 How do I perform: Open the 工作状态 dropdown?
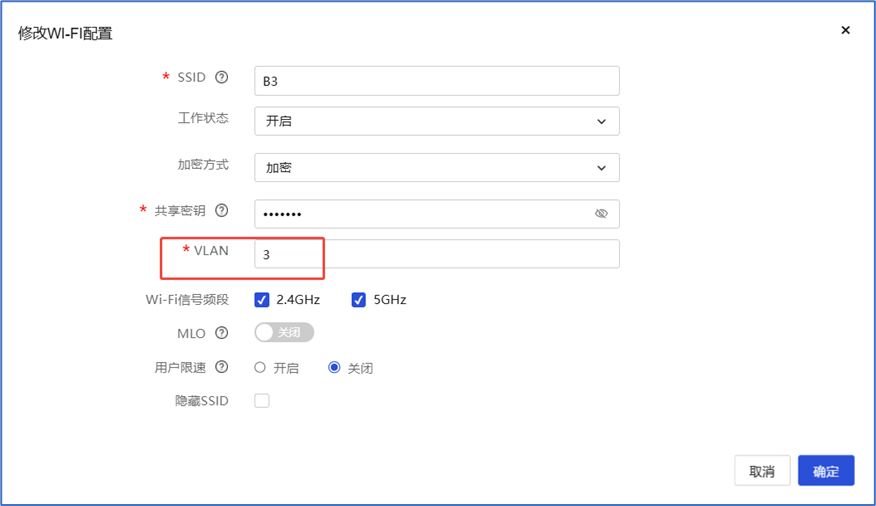[436, 121]
